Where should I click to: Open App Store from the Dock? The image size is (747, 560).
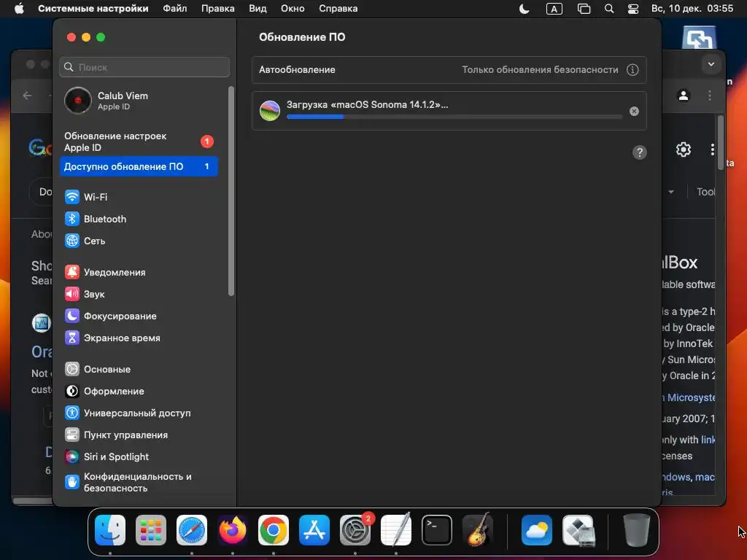pos(314,529)
